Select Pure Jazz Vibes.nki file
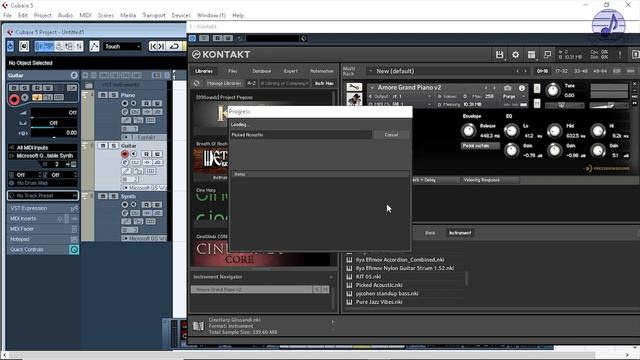640x360 pixels. (379, 302)
